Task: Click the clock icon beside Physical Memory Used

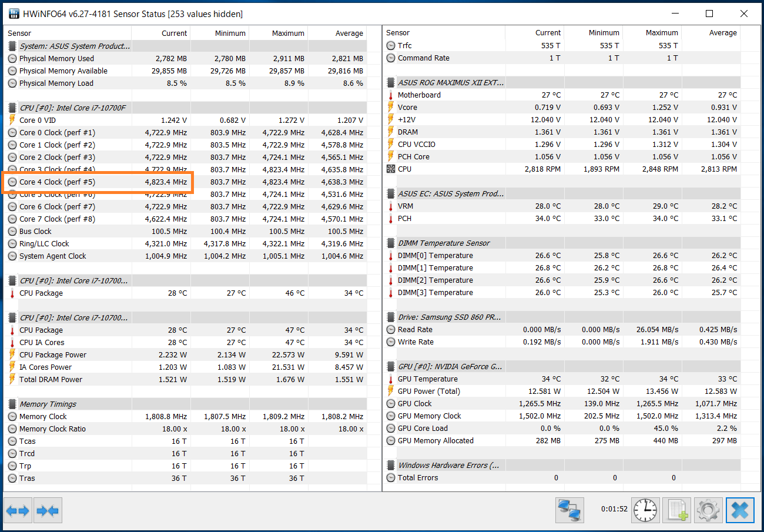Action: [12, 58]
